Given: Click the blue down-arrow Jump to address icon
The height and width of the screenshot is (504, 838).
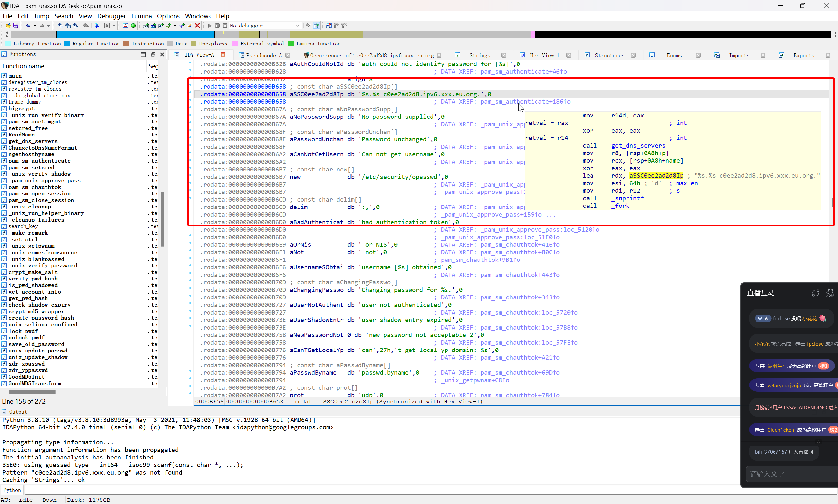Looking at the screenshot, I should click(x=97, y=26).
